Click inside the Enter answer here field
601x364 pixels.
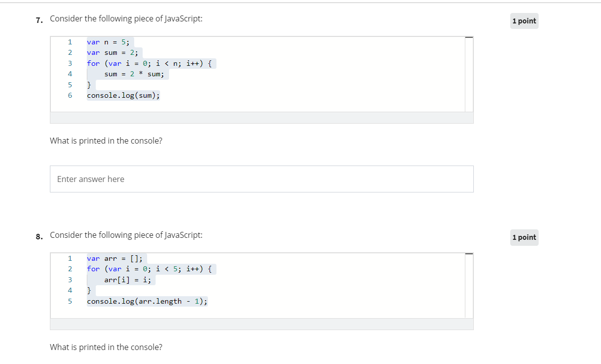coord(261,179)
